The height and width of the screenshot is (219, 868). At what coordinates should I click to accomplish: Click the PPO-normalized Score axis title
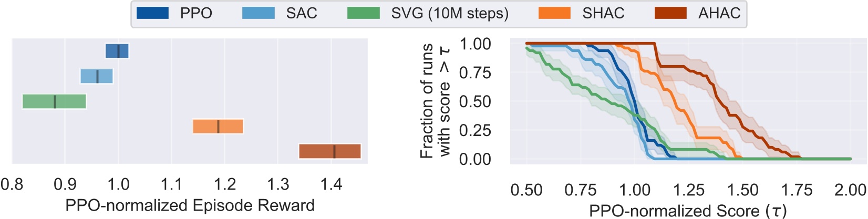(x=688, y=211)
